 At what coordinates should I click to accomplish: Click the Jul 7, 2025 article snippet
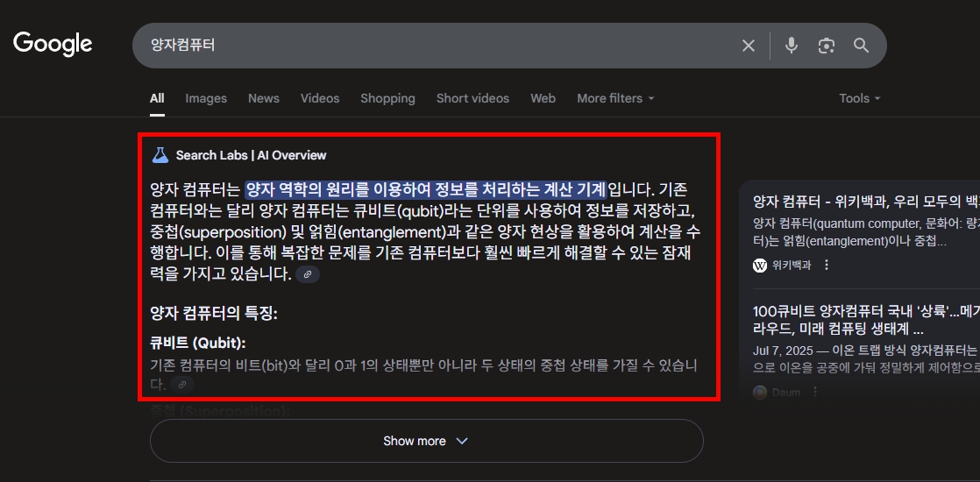[866, 358]
